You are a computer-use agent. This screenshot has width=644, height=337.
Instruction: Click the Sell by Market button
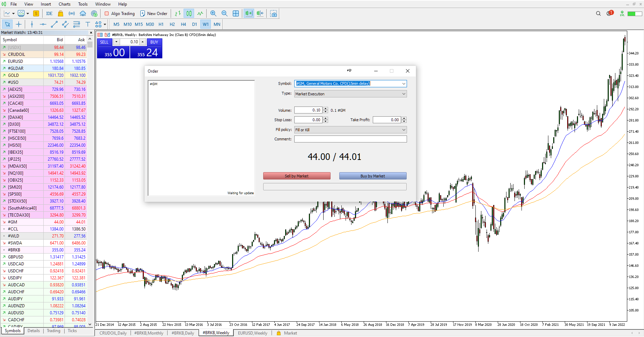[297, 176]
